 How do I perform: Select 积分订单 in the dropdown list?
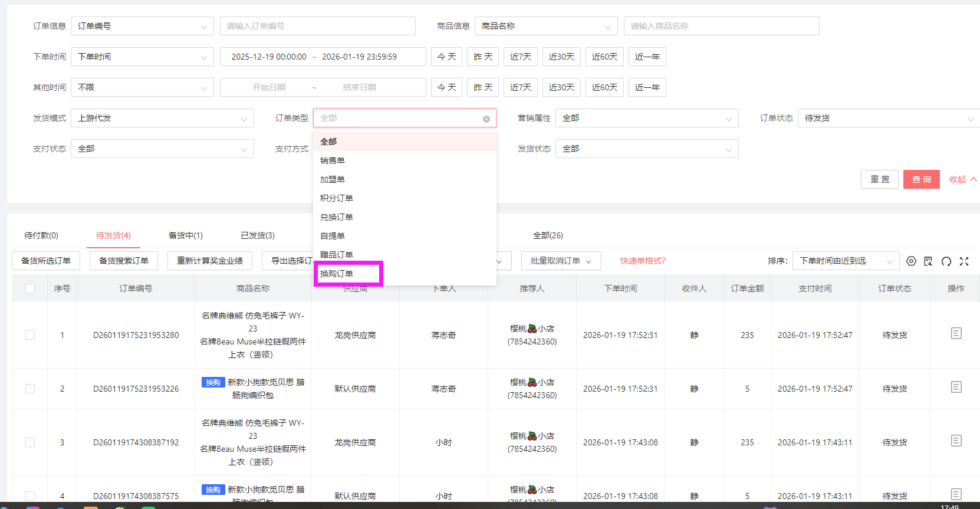(337, 198)
